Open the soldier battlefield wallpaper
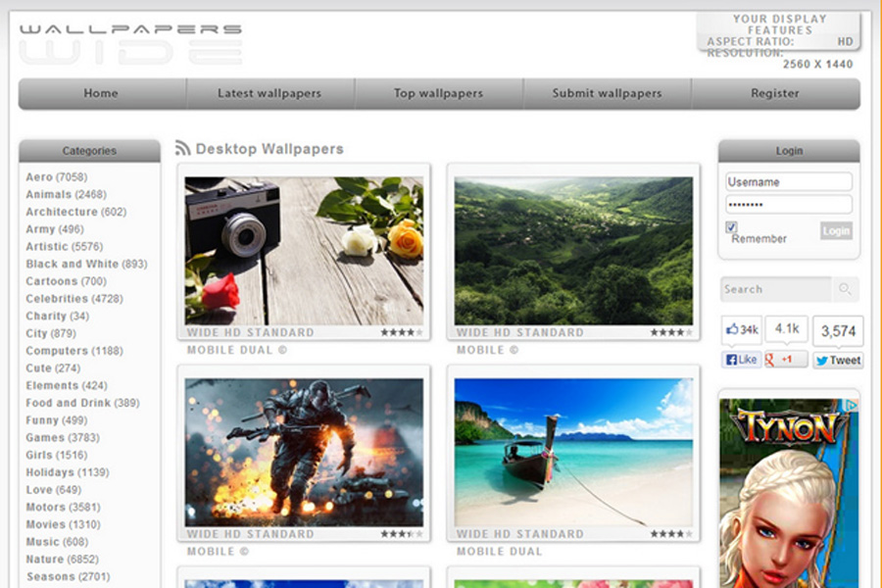This screenshot has height=588, width=882. tap(304, 453)
